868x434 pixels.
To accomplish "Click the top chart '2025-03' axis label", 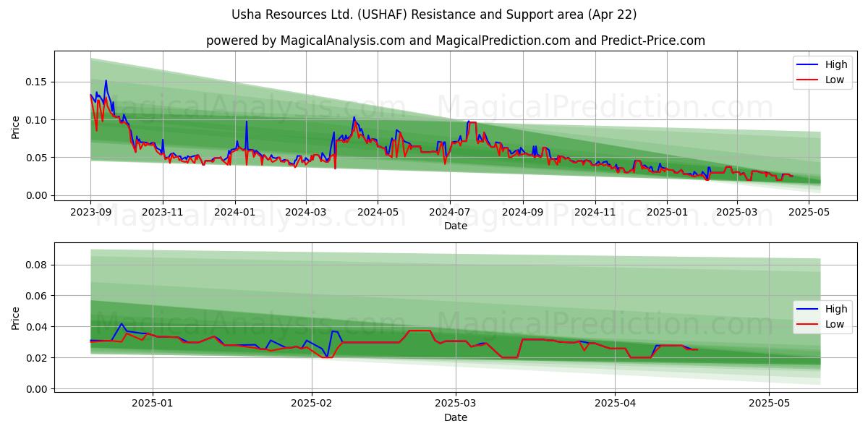I will pos(737,213).
